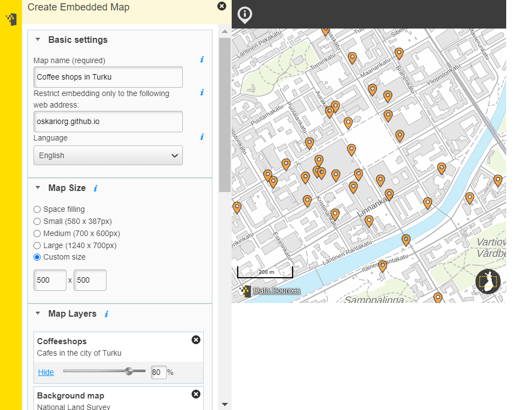The width and height of the screenshot is (532, 410).
Task: Click the Map Size info icon
Action: tap(96, 189)
